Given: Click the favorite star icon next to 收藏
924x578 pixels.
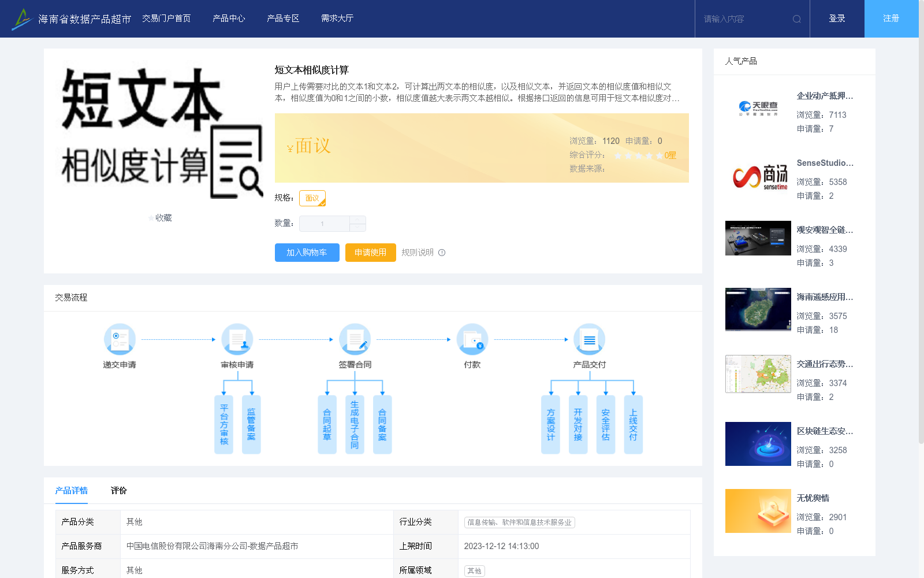Looking at the screenshot, I should 151,218.
